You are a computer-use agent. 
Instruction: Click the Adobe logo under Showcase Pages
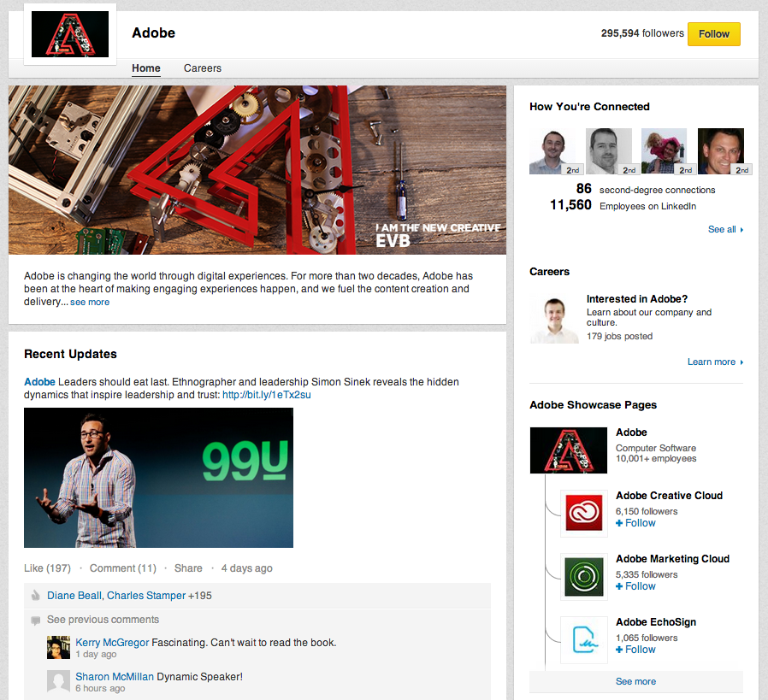click(x=568, y=450)
